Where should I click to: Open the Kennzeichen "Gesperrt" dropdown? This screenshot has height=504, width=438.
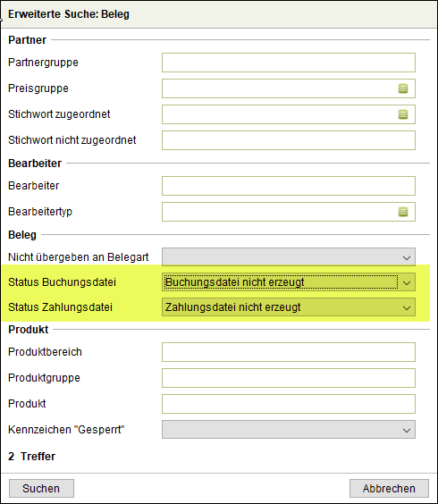289,430
